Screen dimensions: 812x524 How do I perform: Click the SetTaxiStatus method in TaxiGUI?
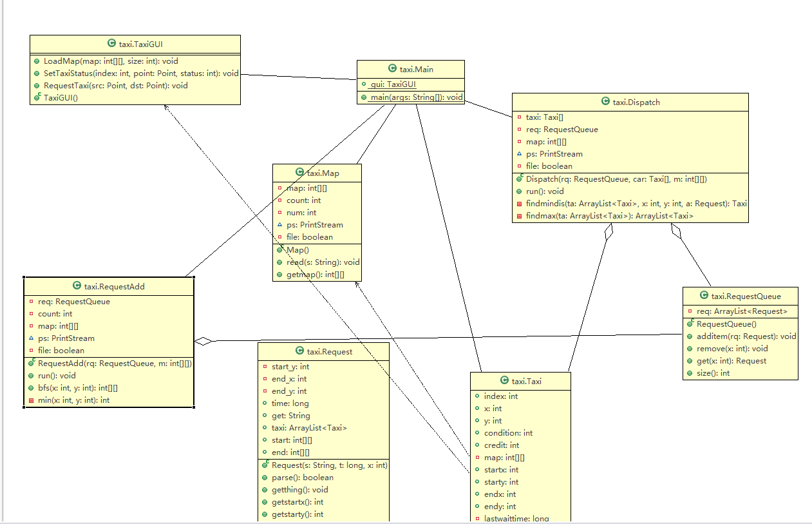tap(141, 73)
